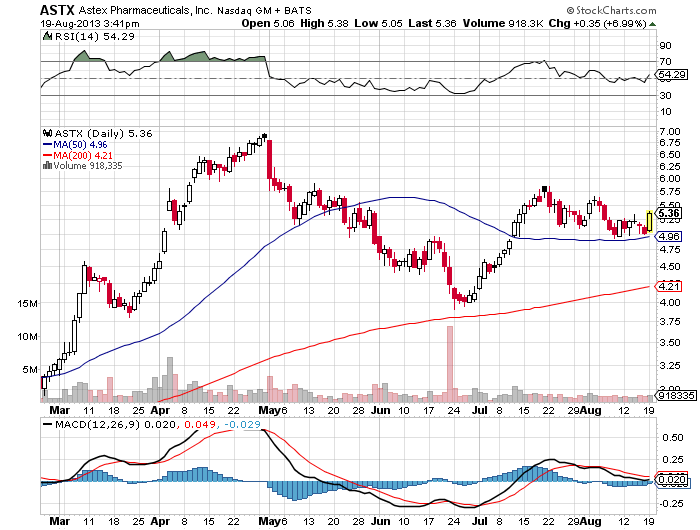Click the 30 label on the RSI axis
This screenshot has height=530, width=700.
pos(665,96)
